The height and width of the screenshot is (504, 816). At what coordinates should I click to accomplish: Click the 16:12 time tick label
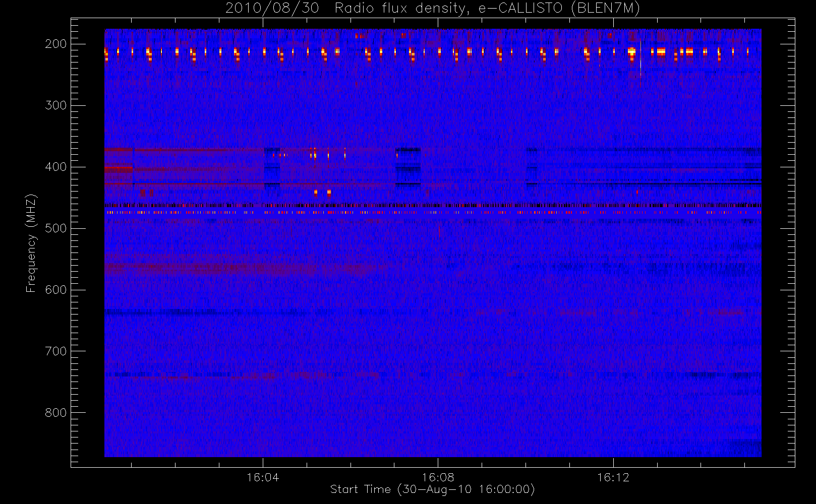pos(613,477)
